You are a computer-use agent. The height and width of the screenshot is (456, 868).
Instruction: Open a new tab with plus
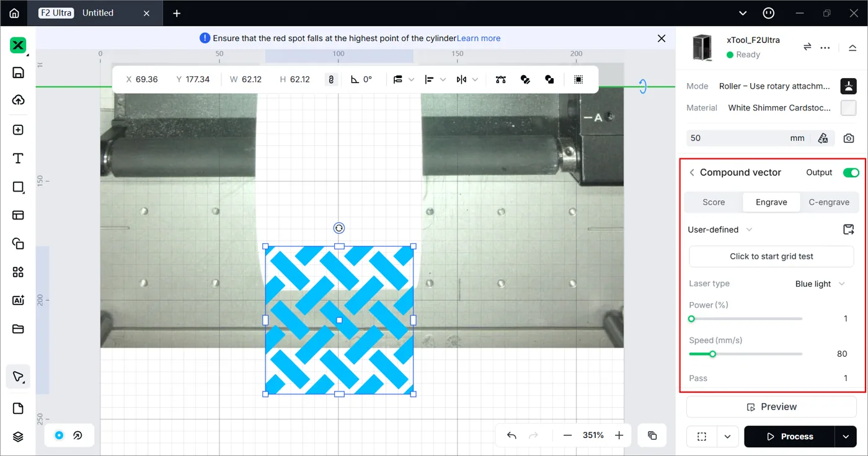[x=177, y=13]
